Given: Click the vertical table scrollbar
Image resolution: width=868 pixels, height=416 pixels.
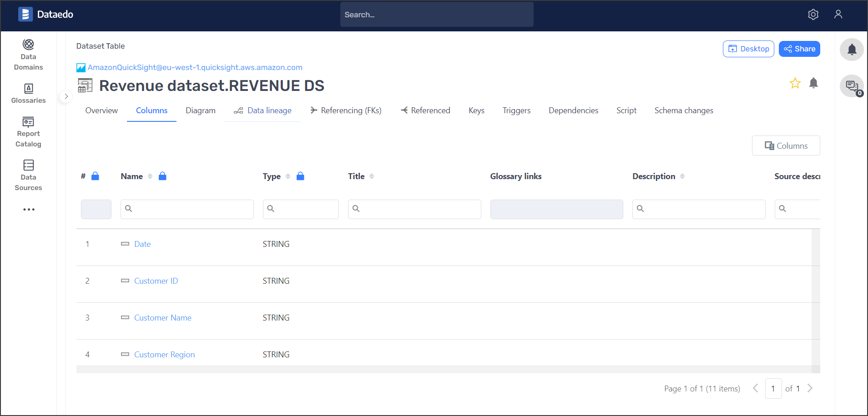Looking at the screenshot, I should (x=816, y=297).
